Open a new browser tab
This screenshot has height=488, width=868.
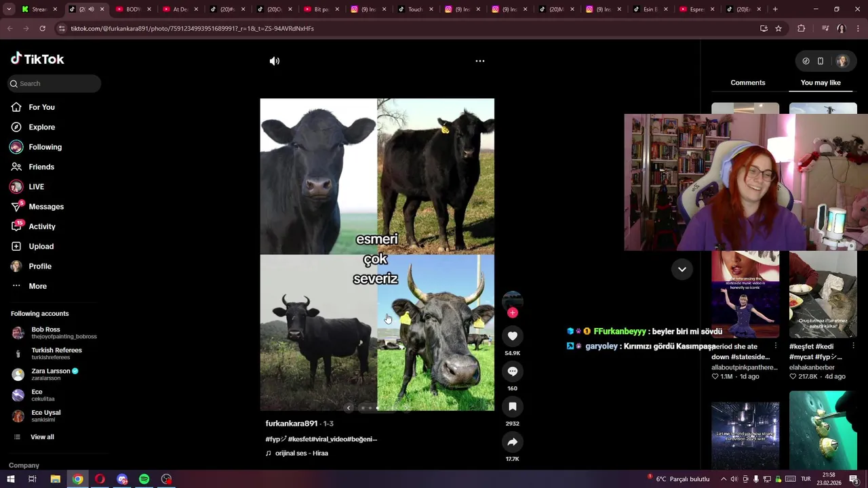[775, 9]
